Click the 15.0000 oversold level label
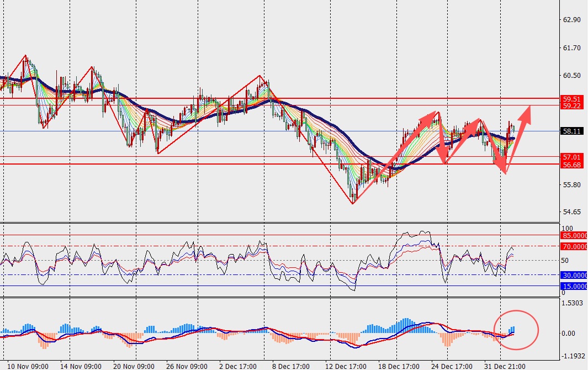The image size is (588, 370). [574, 286]
